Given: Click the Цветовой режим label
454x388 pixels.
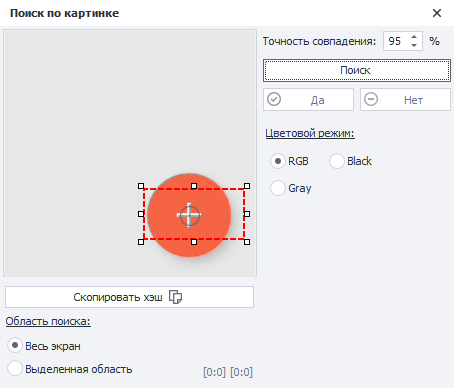Looking at the screenshot, I should point(310,133).
